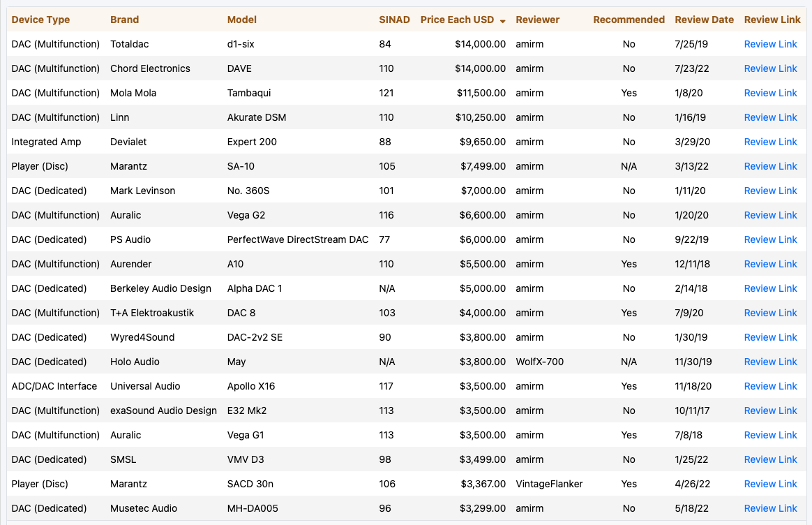Sort by the Recommended column header
The height and width of the screenshot is (525, 812).
point(629,20)
